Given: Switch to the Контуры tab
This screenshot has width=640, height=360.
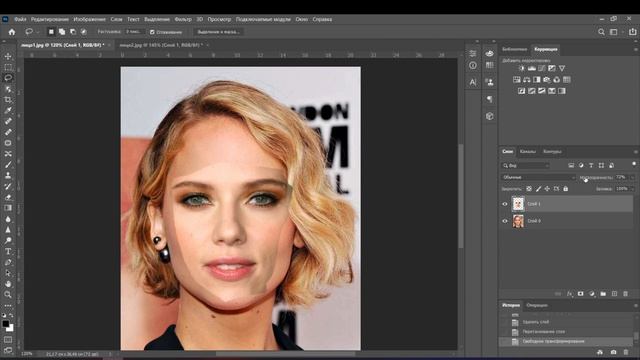Looking at the screenshot, I should [x=552, y=151].
